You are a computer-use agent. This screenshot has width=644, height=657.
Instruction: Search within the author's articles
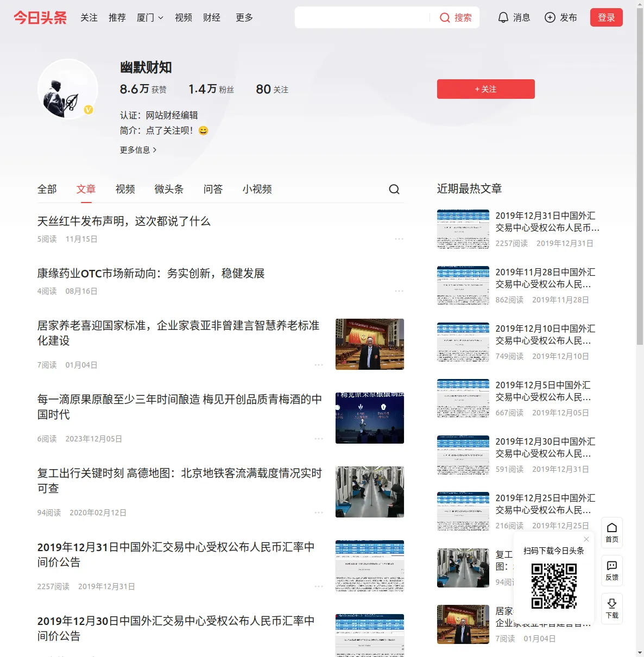[394, 189]
